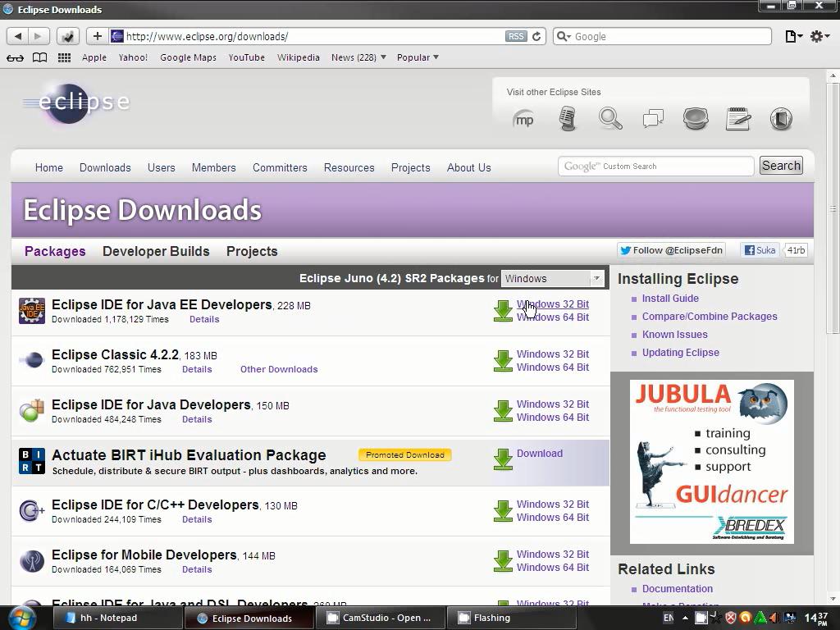Open the Known Issues link
This screenshot has height=630, width=840.
tap(674, 335)
